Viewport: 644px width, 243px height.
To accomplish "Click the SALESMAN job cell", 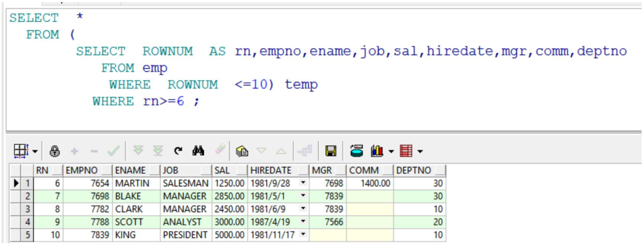I will pyautogui.click(x=186, y=184).
